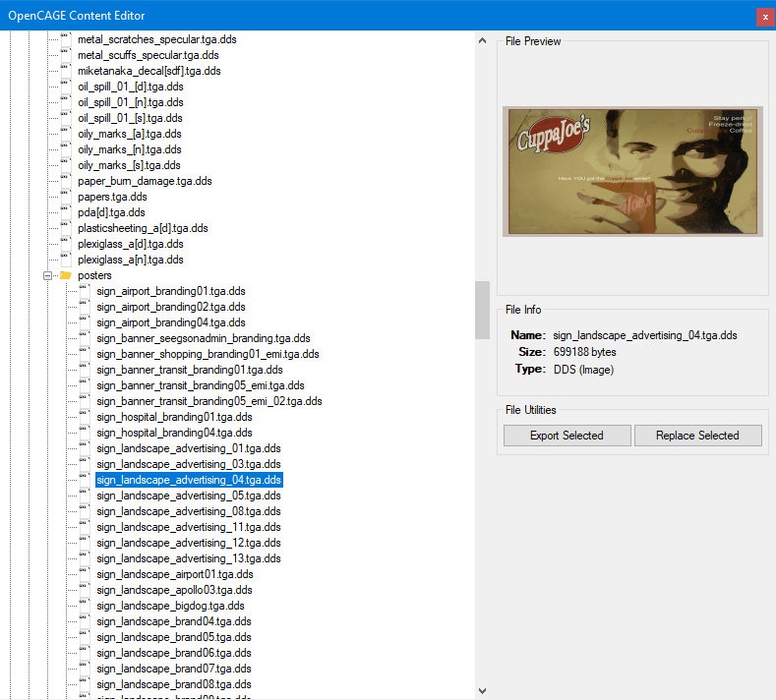The height and width of the screenshot is (700, 776).
Task: Click the DDS (Image) type value
Action: tap(583, 370)
